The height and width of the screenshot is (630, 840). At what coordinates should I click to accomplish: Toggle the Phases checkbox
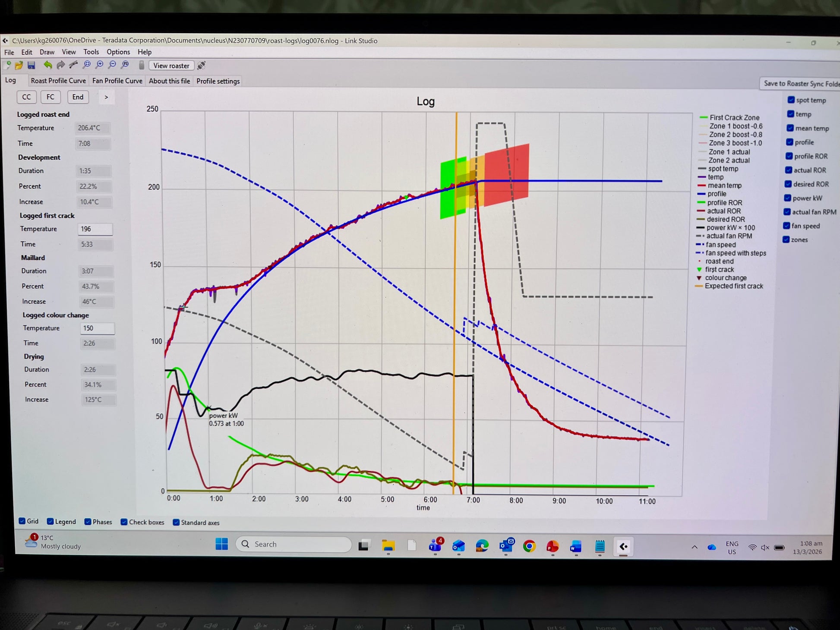pyautogui.click(x=88, y=521)
